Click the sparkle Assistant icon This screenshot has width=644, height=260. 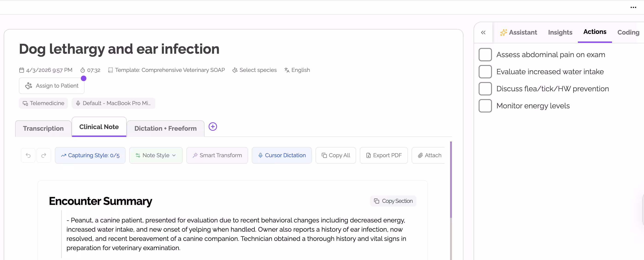(503, 32)
